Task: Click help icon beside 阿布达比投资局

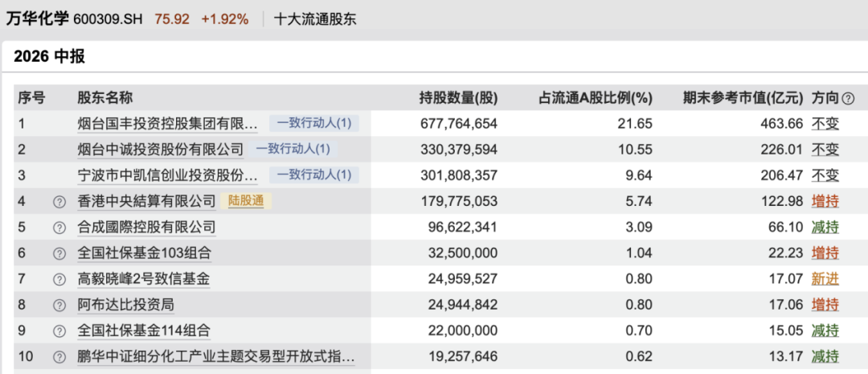Action: (59, 306)
